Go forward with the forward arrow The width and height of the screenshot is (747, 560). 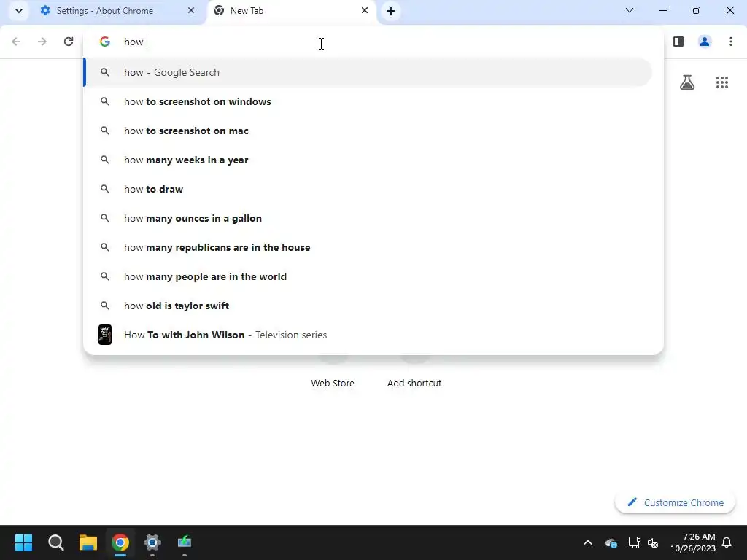[42, 42]
